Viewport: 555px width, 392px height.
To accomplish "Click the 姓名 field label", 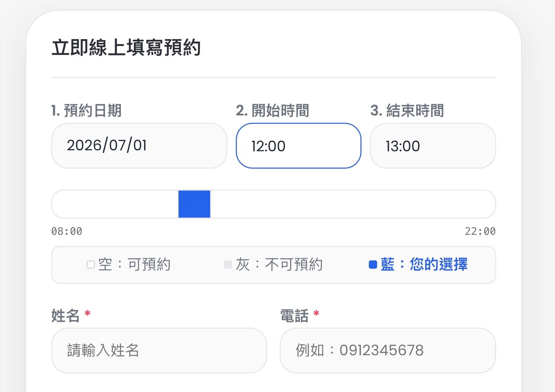I will (65, 316).
